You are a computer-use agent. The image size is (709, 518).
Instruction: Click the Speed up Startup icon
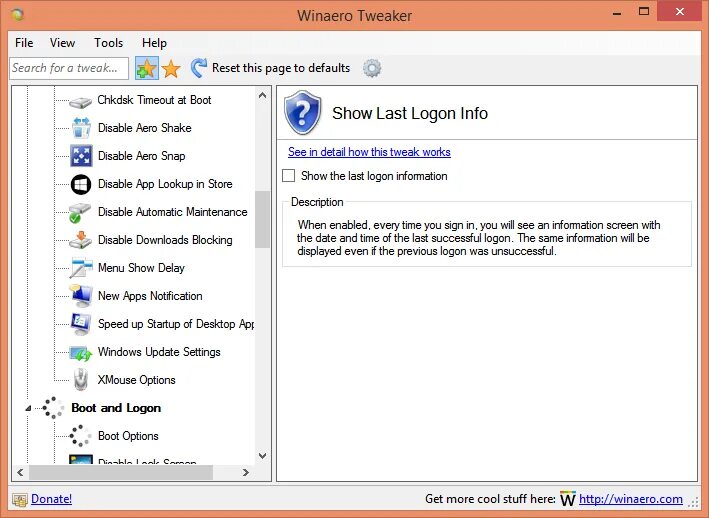[81, 324]
